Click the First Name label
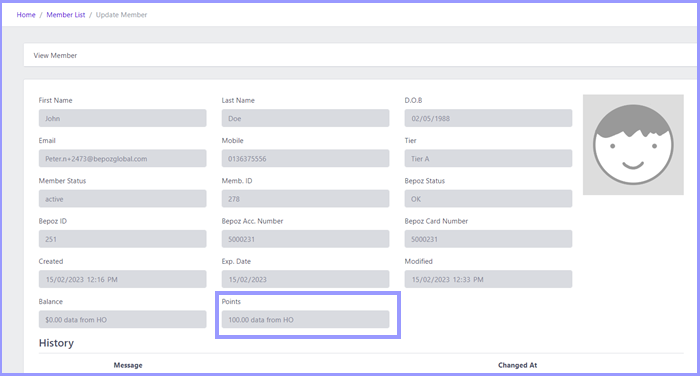 point(55,100)
